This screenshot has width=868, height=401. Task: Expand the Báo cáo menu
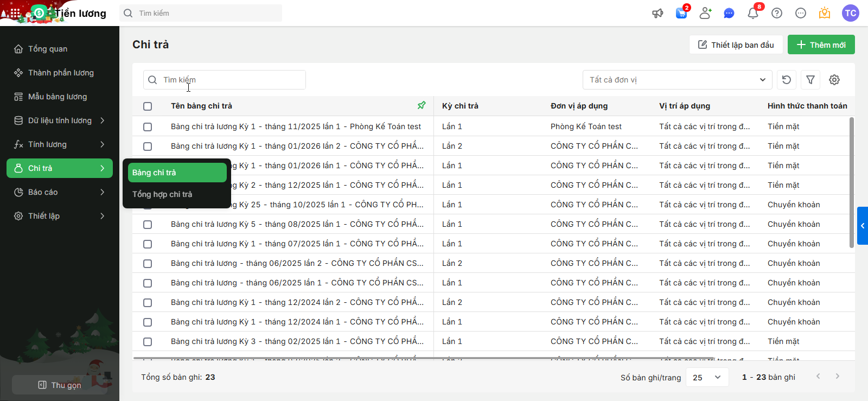coord(60,192)
